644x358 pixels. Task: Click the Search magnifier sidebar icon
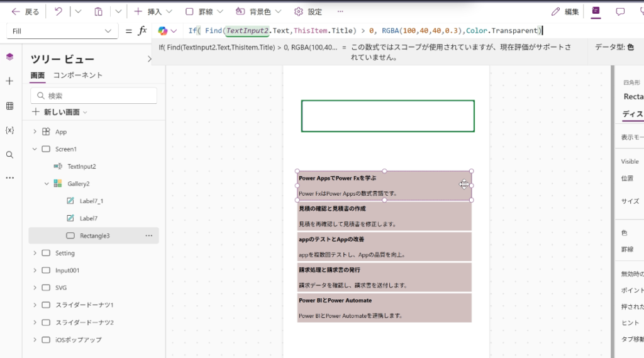click(x=9, y=155)
